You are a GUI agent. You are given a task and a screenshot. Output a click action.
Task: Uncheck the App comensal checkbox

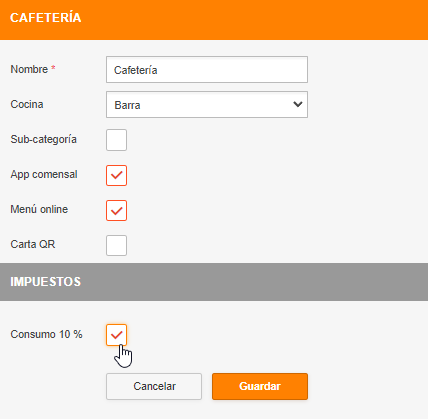[116, 175]
